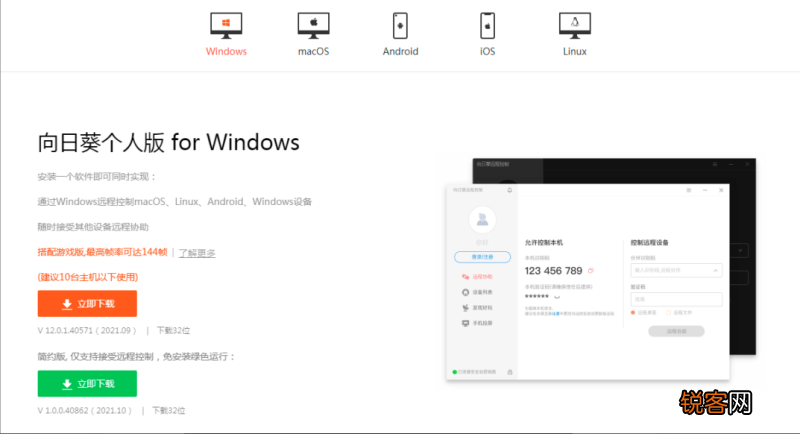Click the blue 设置 link in the security hint

pos(556,314)
